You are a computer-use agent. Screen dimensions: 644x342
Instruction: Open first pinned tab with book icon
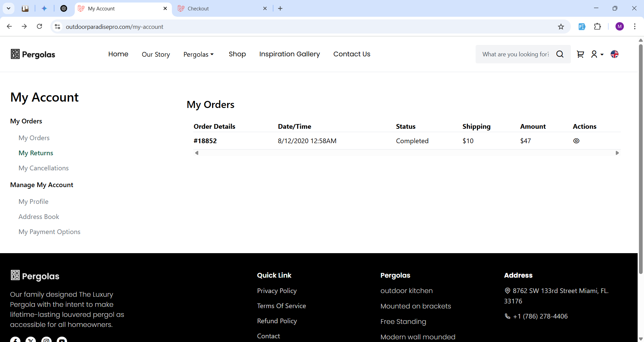tap(25, 8)
